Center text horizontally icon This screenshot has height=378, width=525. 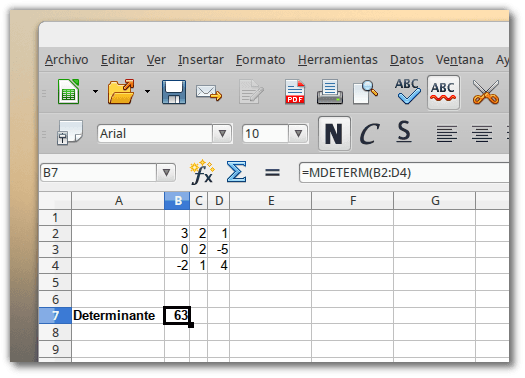pyautogui.click(x=482, y=134)
